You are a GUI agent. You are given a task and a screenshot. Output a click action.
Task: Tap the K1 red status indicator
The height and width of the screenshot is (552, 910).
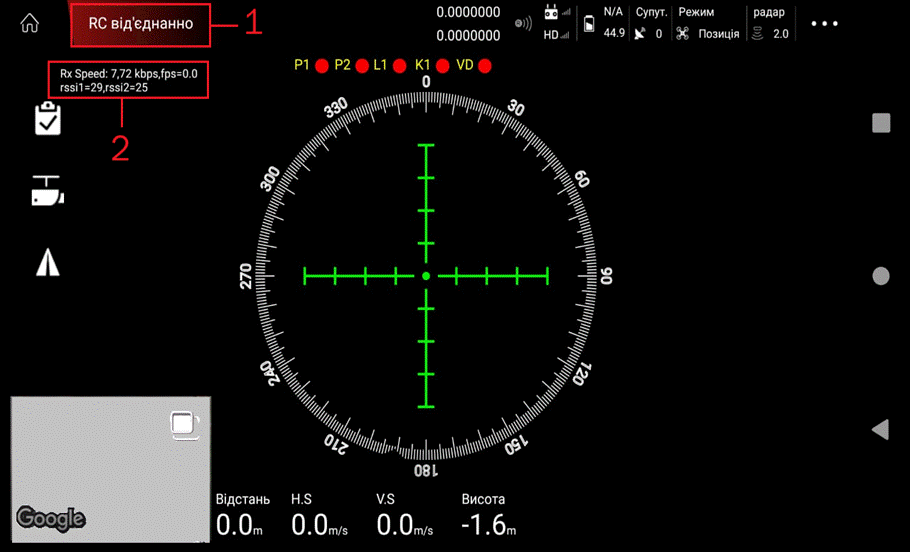(443, 66)
